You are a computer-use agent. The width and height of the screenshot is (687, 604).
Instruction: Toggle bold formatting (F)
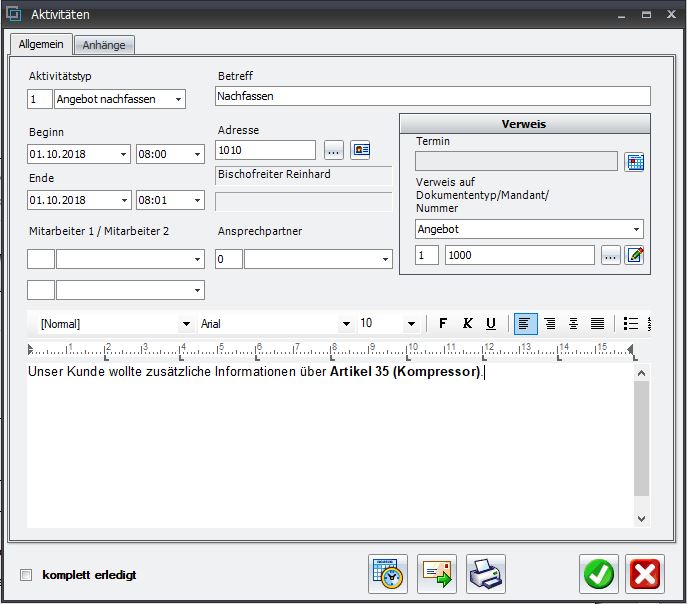pos(443,324)
